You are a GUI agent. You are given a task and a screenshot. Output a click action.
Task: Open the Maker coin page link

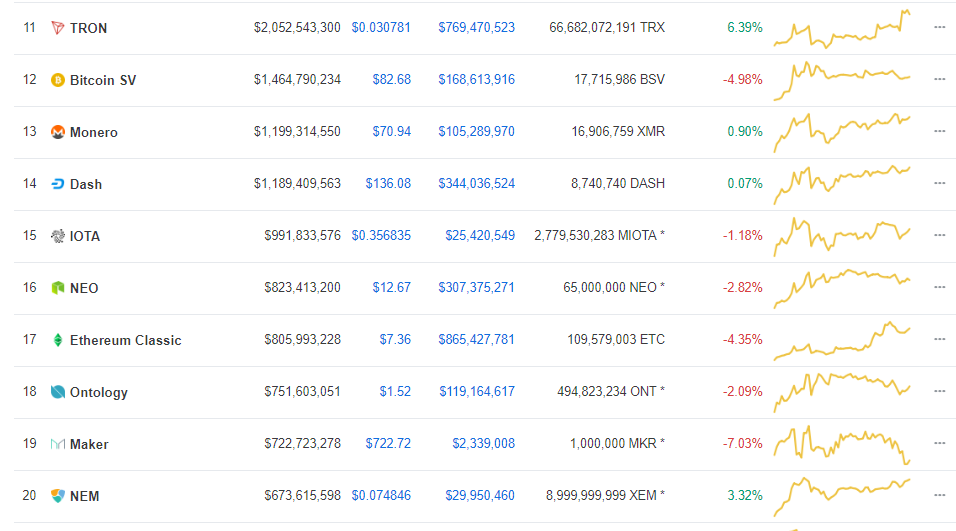(x=89, y=444)
